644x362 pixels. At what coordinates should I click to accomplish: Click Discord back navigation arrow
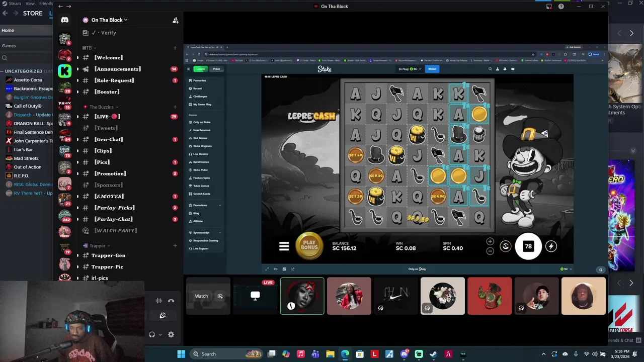point(60,7)
